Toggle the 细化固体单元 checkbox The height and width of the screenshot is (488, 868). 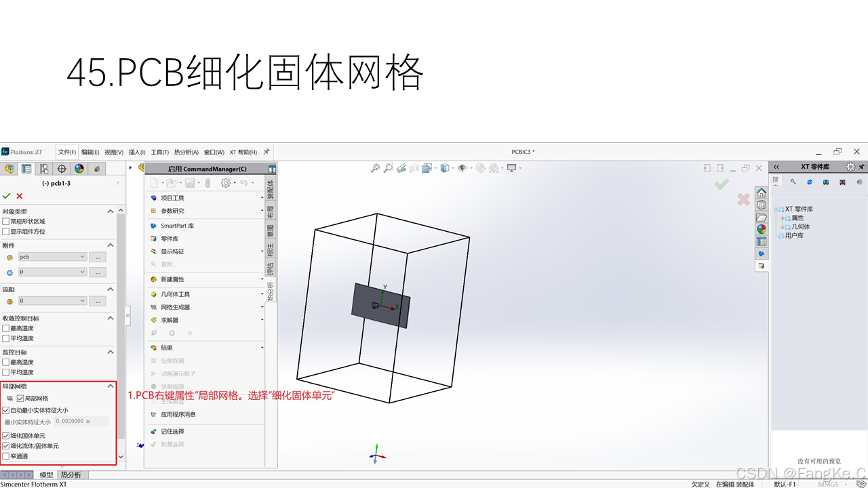pyautogui.click(x=6, y=436)
